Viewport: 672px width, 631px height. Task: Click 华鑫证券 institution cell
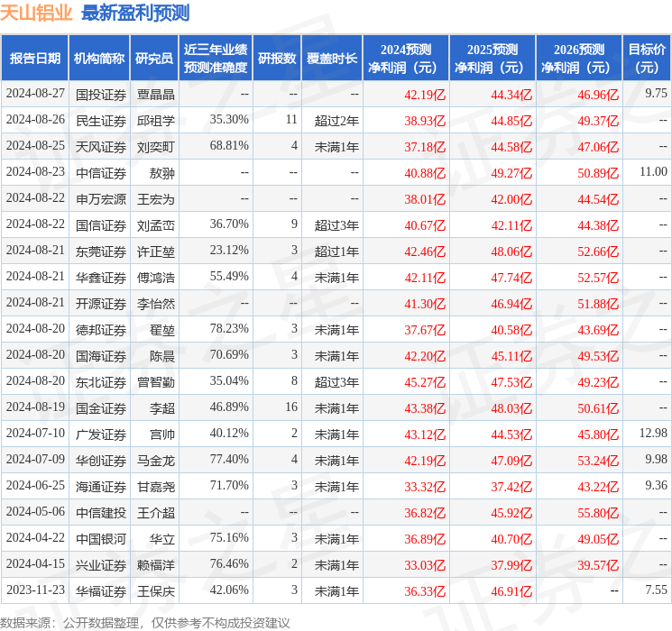(101, 278)
